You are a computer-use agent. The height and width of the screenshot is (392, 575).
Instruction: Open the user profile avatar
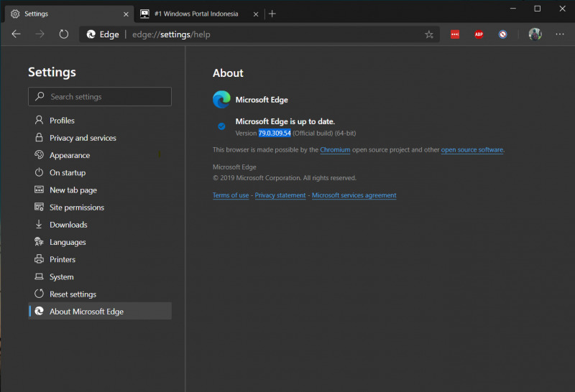pyautogui.click(x=535, y=34)
